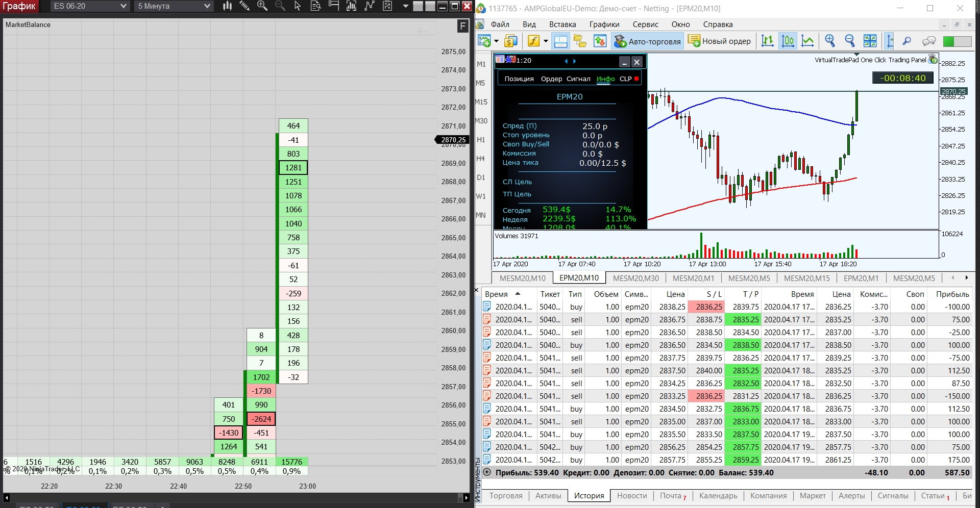Open the 5 Минута interval dropdown
Viewport: 980px width, 508px height.
[x=174, y=6]
